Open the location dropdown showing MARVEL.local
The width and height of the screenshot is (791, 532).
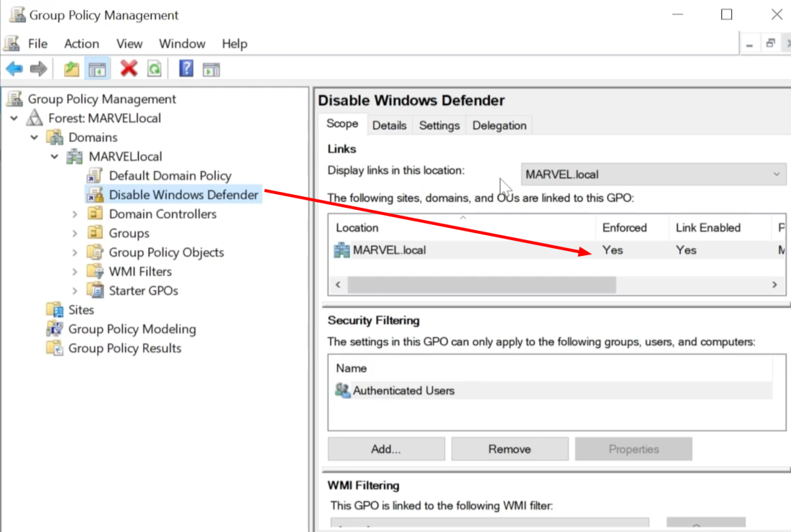tap(653, 175)
